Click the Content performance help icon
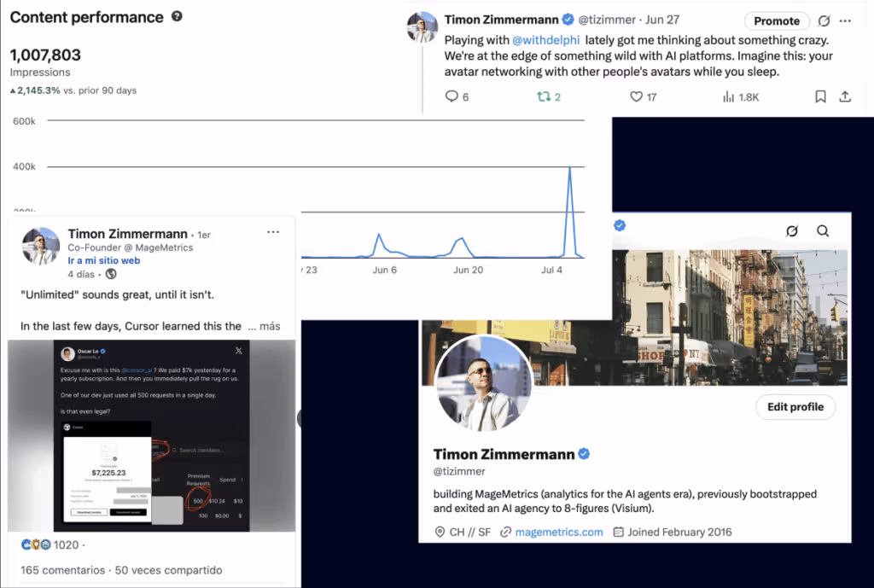 tap(177, 16)
